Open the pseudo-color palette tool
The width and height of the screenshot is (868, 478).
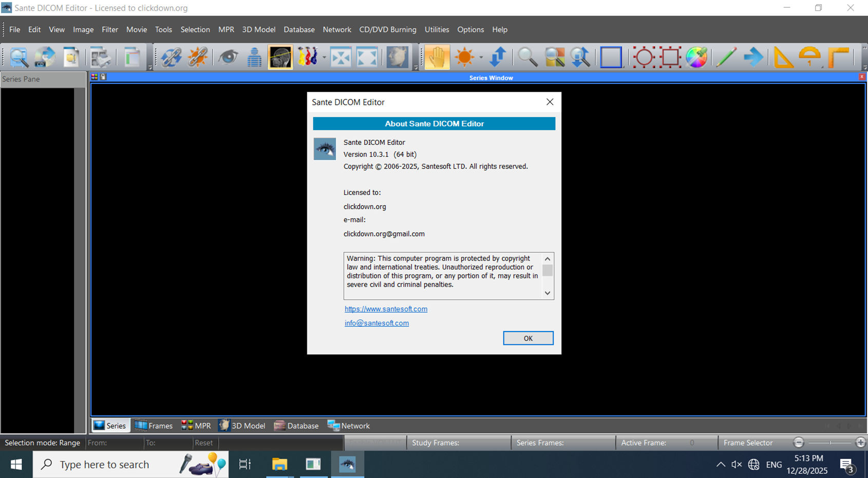[696, 57]
